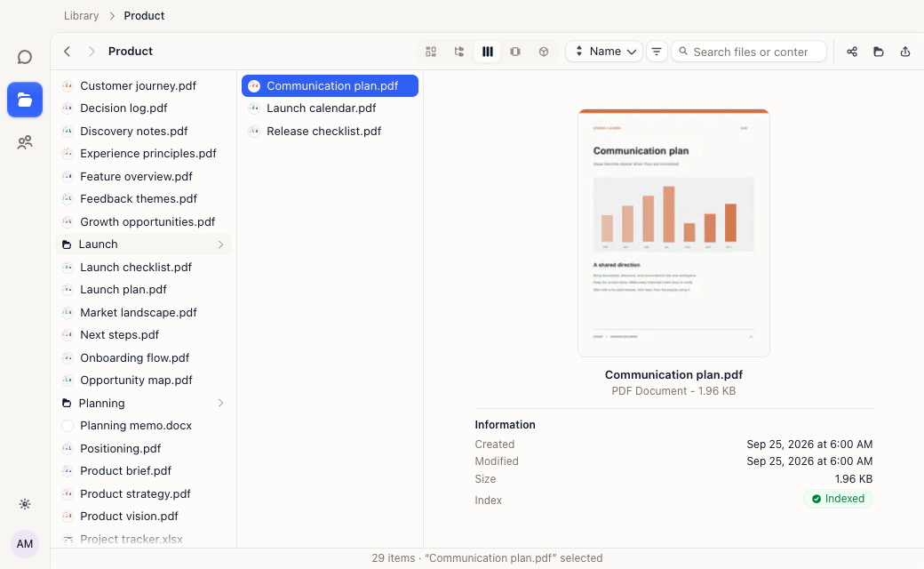Select Positioning.pdf
The width and height of the screenshot is (924, 569).
click(143, 449)
